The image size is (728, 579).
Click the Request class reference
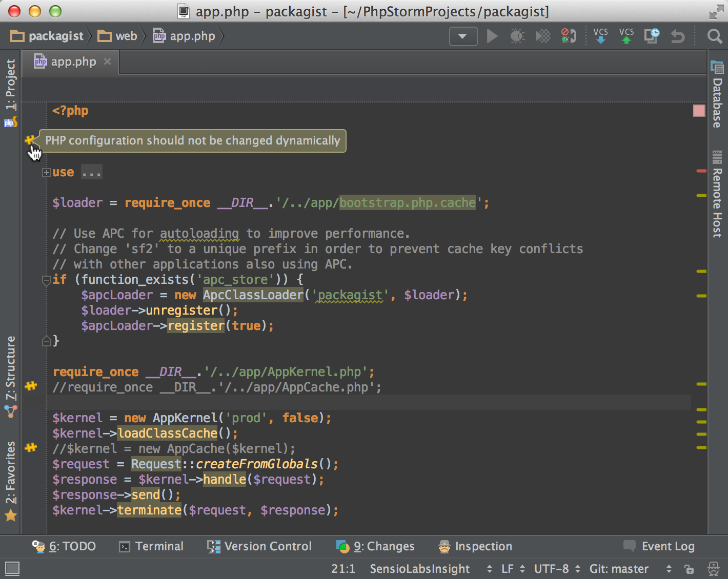click(x=156, y=464)
